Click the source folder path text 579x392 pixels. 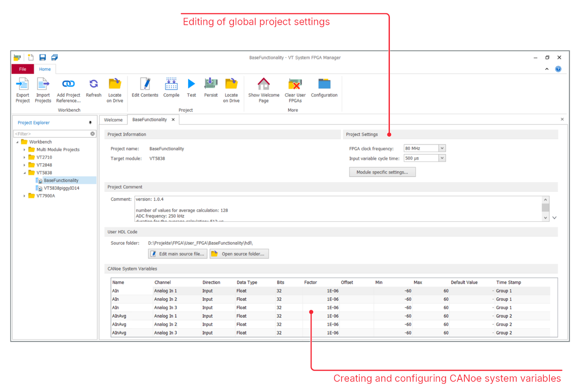[x=200, y=243]
